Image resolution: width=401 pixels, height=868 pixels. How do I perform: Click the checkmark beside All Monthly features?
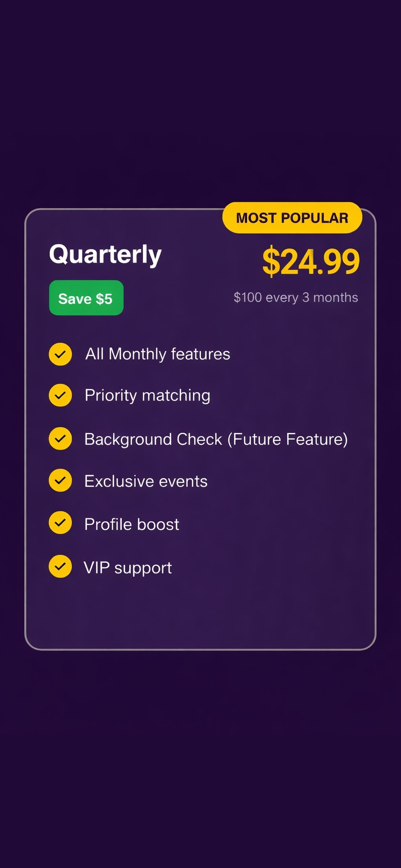[60, 354]
